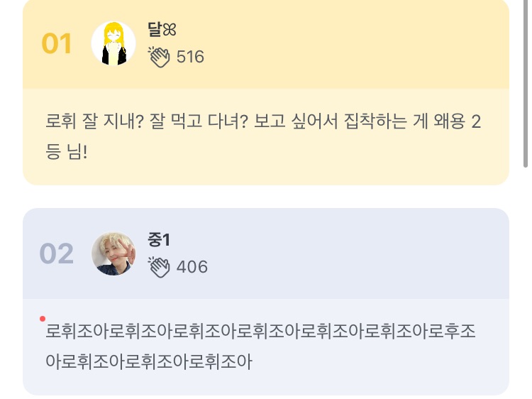
Task: Open the profile of username 달
Action: (155, 30)
